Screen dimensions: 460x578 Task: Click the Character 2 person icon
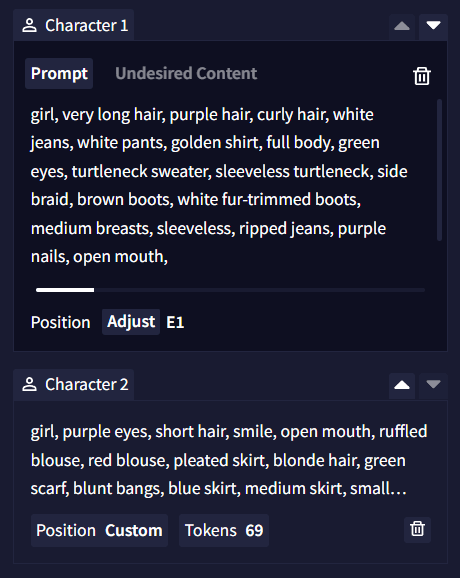[x=29, y=384]
